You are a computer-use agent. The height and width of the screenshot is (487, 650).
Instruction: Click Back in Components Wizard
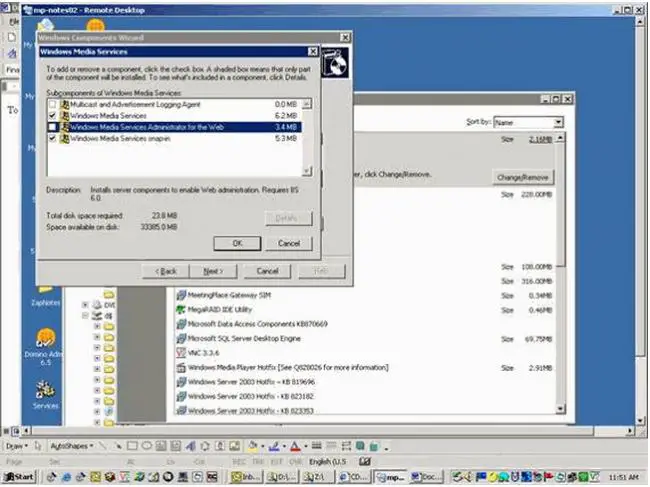[x=166, y=271]
